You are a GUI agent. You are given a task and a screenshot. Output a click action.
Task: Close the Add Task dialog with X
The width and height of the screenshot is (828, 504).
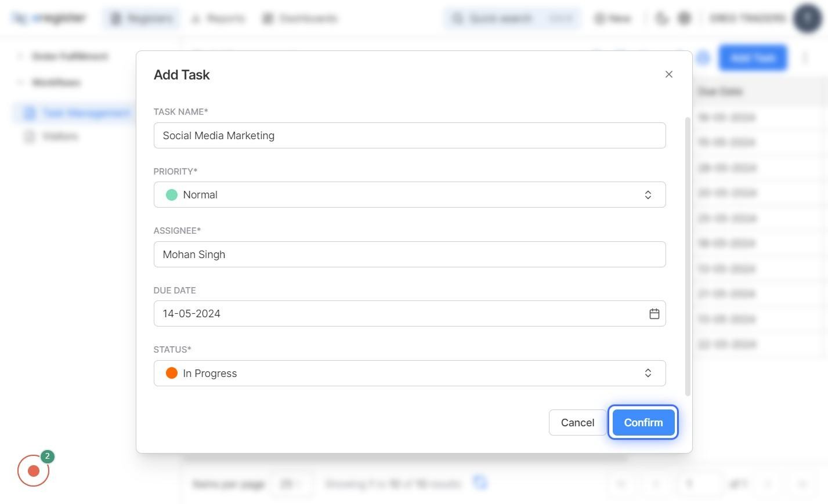click(x=669, y=74)
